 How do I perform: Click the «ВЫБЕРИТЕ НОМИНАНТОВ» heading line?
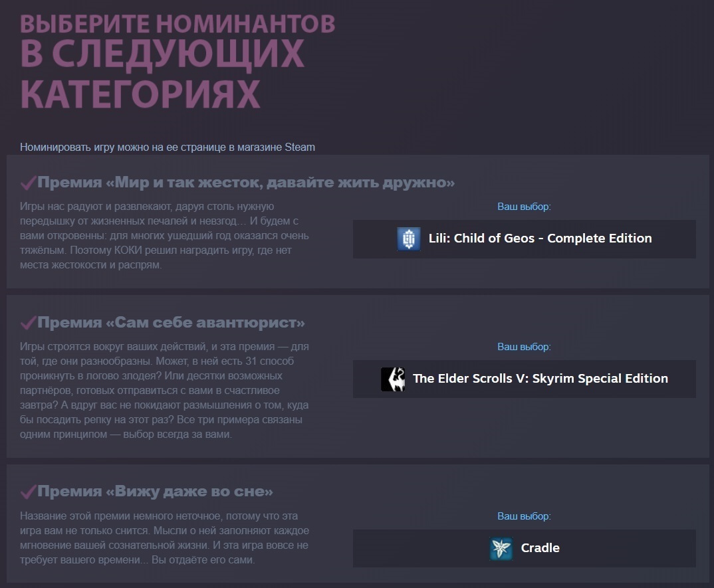pyautogui.click(x=178, y=24)
